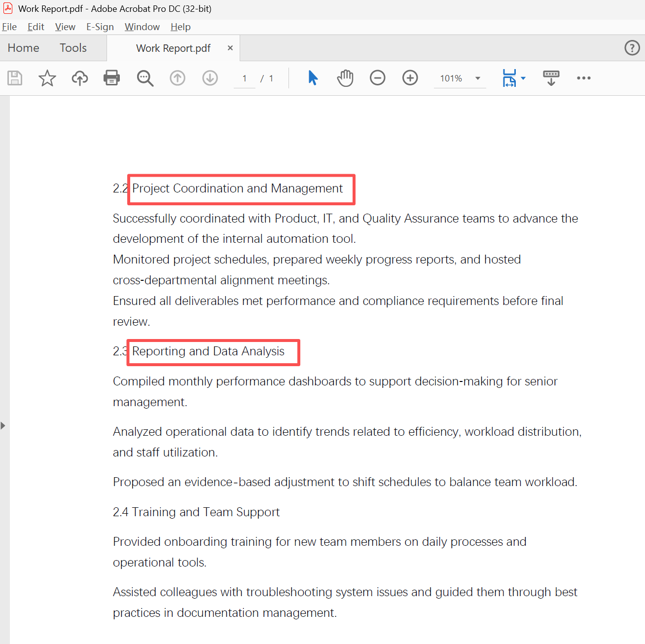Click the word 'management.' under dashboards line
This screenshot has width=645, height=644.
(150, 402)
